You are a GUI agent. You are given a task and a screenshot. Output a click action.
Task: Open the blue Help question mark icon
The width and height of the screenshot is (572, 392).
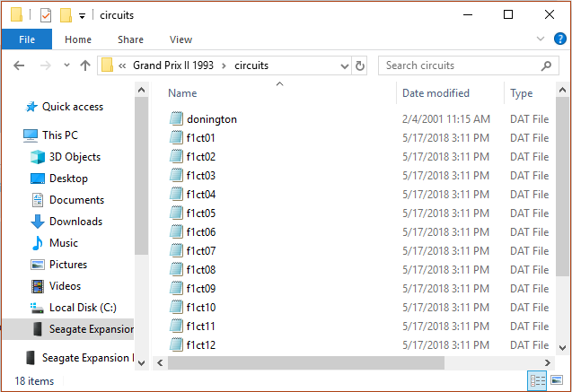[x=560, y=39]
